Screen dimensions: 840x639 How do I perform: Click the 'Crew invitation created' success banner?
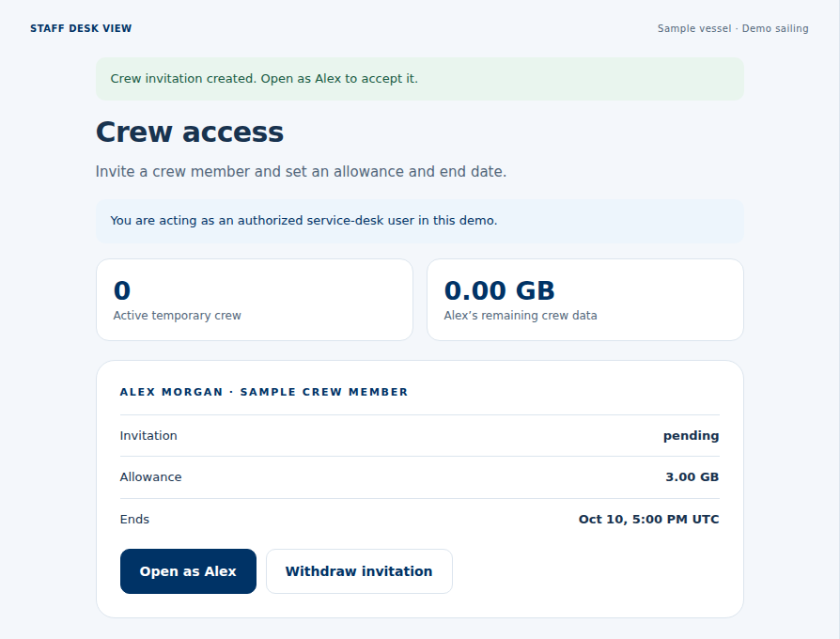pos(419,79)
